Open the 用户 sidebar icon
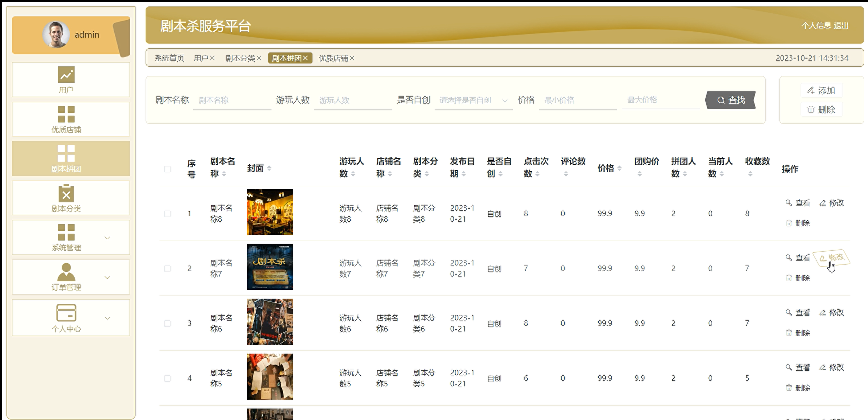868x420 pixels. pyautogui.click(x=66, y=75)
